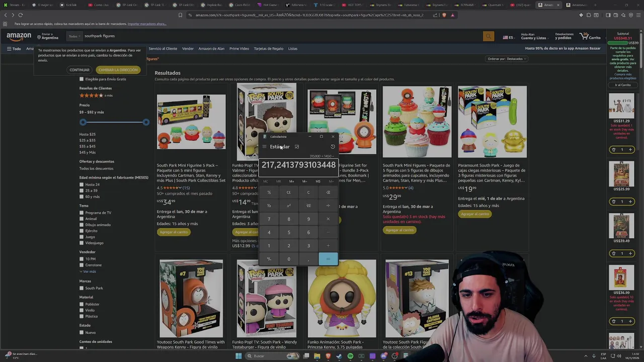Viewport: 644px width, 362px height.
Task: Click the Amazon logo
Action: (19, 36)
